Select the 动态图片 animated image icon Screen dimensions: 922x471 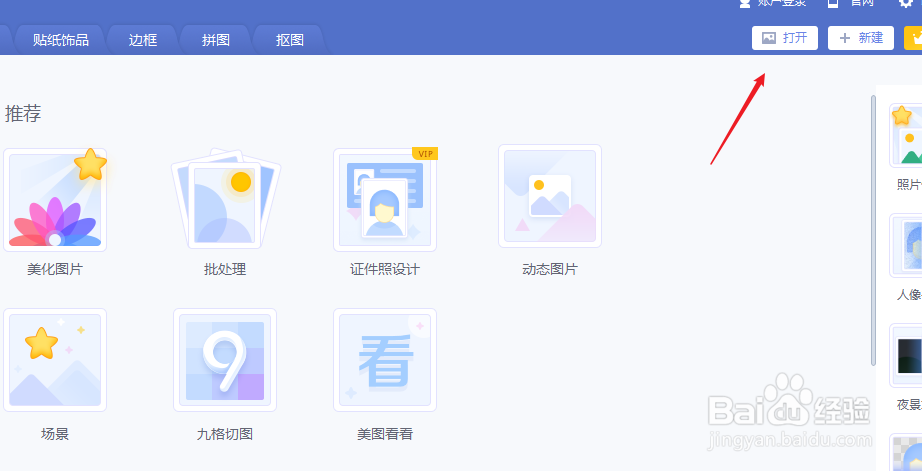[x=550, y=196]
